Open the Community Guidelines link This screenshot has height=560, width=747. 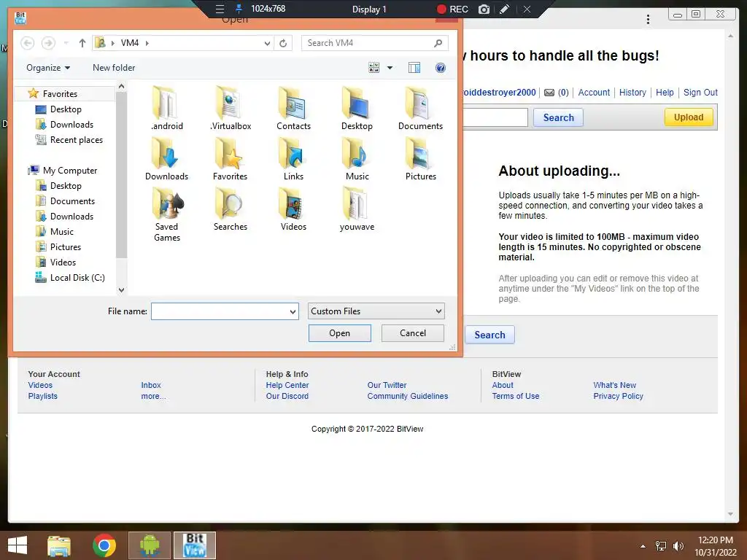click(407, 396)
